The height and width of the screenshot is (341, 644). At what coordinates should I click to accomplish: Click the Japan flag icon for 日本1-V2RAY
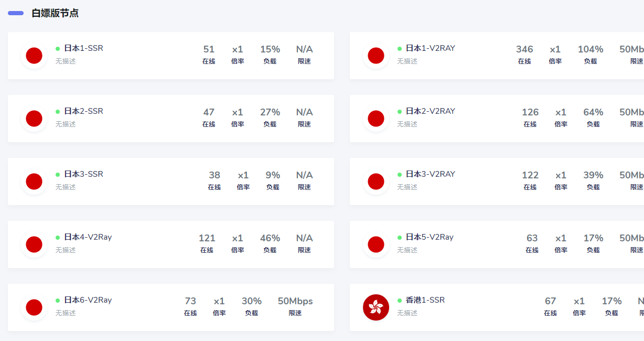[376, 56]
